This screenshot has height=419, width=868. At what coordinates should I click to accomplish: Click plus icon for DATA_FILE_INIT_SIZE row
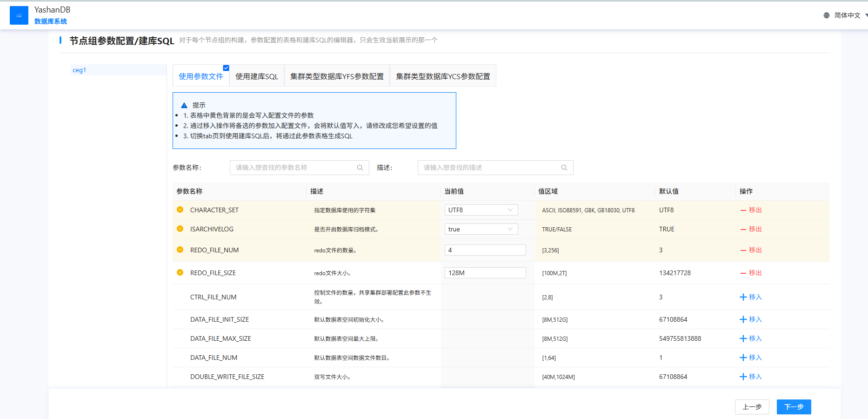(x=743, y=319)
